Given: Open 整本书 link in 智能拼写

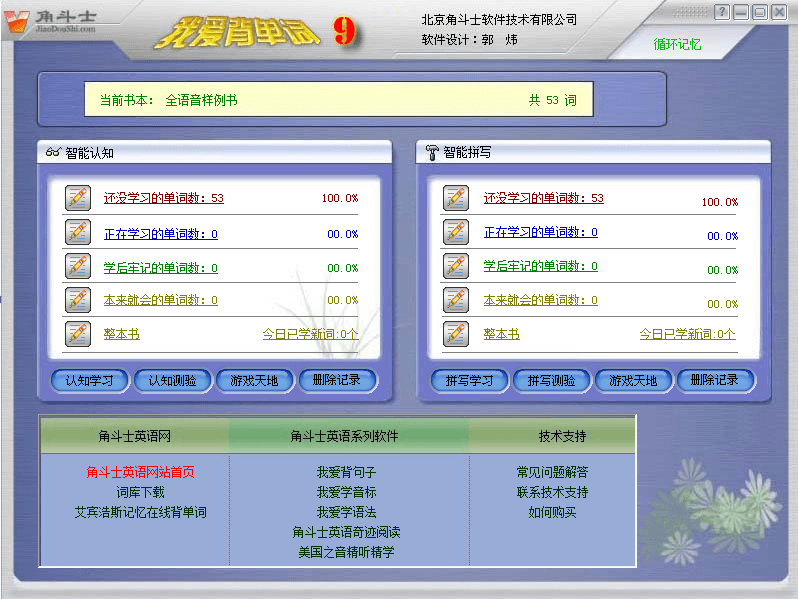Looking at the screenshot, I should click(501, 334).
